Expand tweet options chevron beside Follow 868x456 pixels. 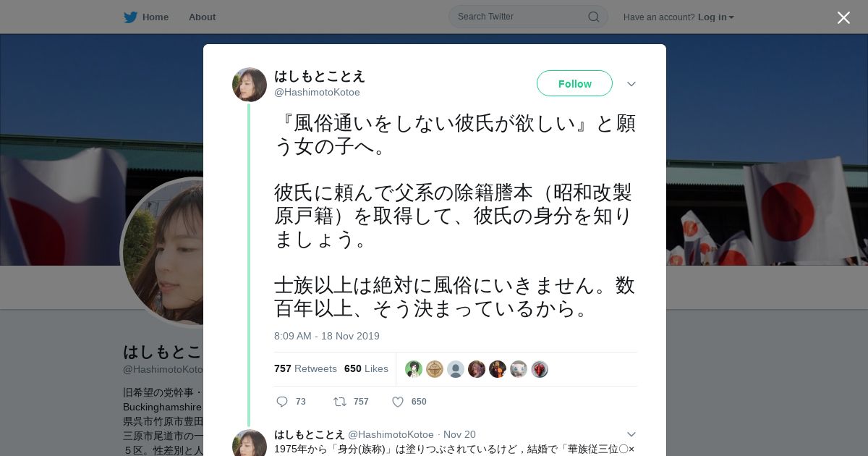coord(631,84)
